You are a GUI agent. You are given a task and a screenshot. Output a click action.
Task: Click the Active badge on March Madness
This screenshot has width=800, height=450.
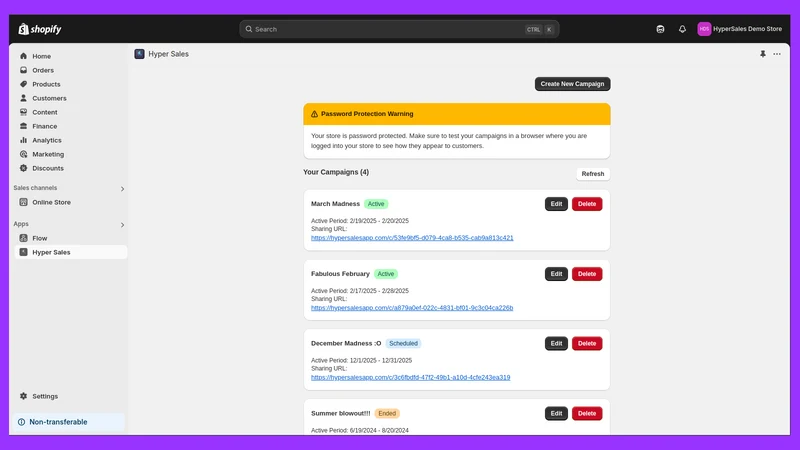(x=376, y=204)
